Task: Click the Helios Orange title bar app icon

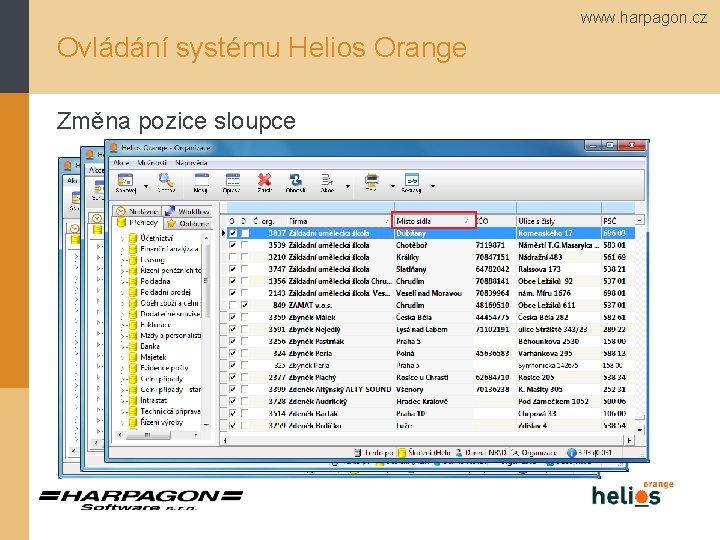Action: [x=113, y=148]
